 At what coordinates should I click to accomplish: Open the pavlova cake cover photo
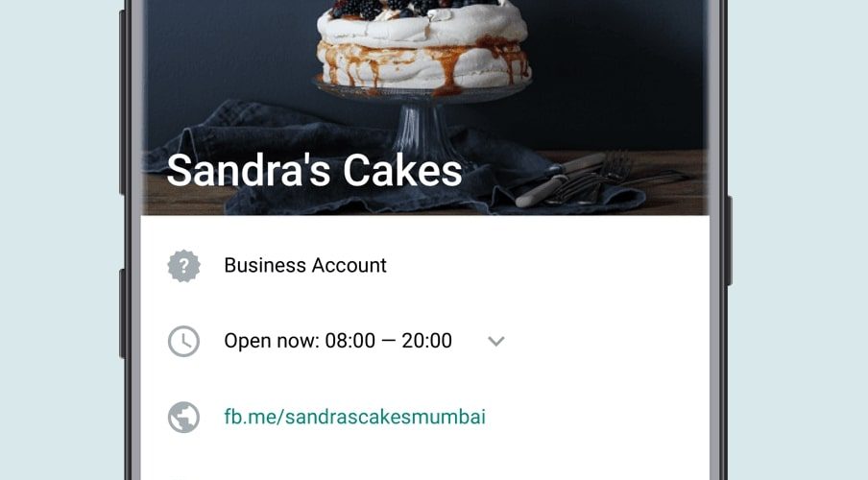click(x=424, y=108)
